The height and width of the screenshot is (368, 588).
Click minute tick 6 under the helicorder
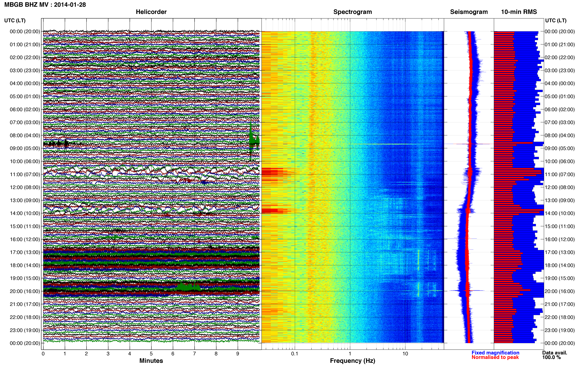tap(173, 354)
